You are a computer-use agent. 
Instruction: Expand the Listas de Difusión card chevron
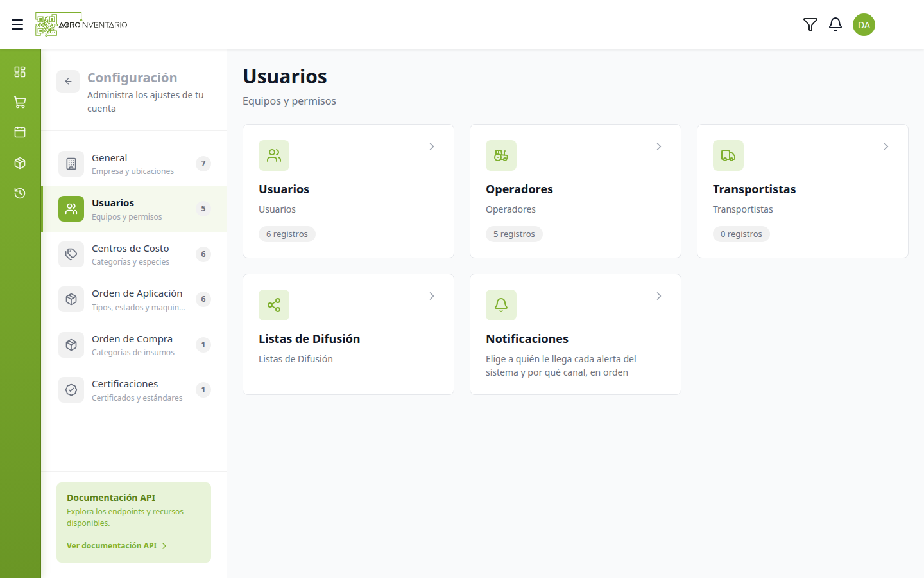[x=432, y=296]
